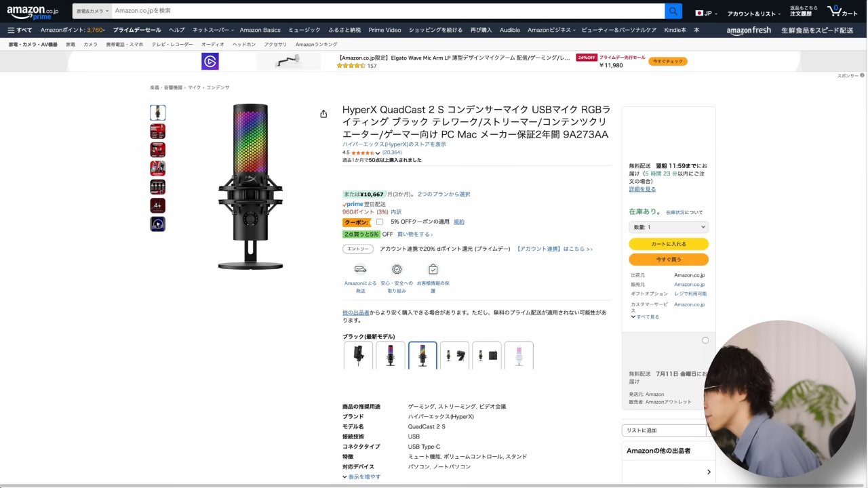Click the prime 翌日配送 badge
868x488 pixels.
click(x=364, y=204)
